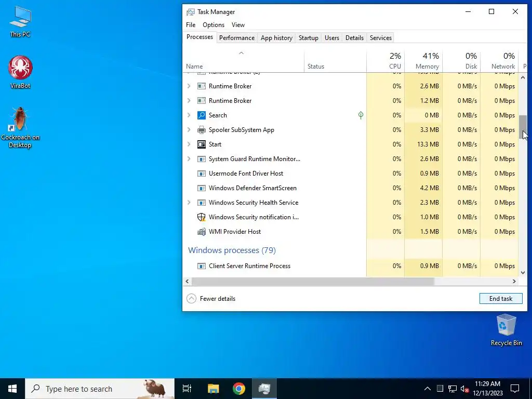
Task: Switch to the Performance tab
Action: [x=237, y=37]
